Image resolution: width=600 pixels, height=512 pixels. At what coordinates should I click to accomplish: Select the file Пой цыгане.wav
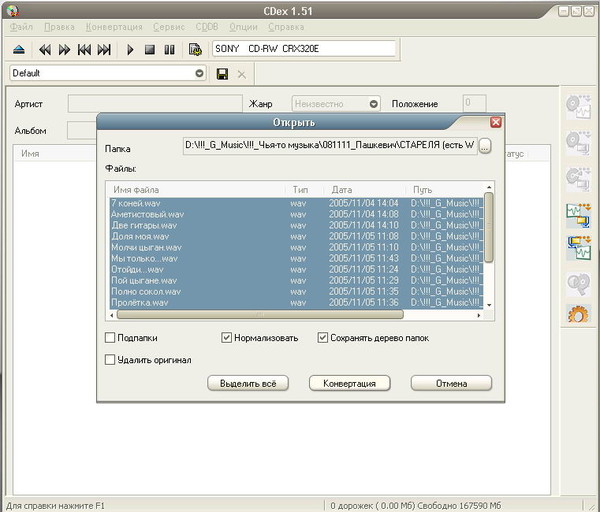pyautogui.click(x=297, y=280)
